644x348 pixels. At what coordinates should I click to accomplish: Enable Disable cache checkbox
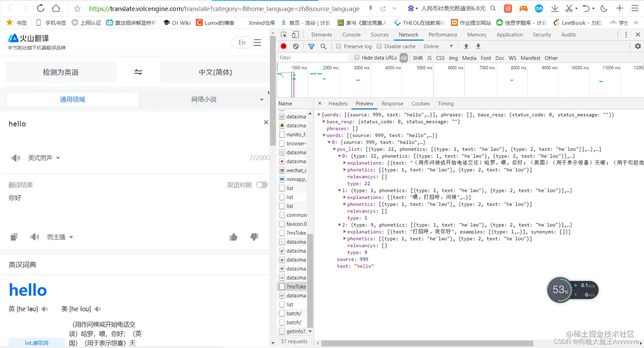(379, 46)
